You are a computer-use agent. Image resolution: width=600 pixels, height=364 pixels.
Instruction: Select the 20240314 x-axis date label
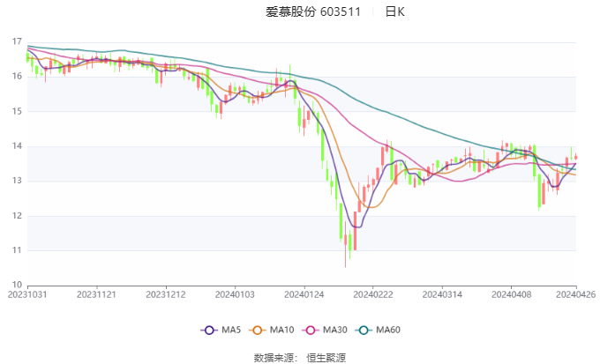tap(439, 294)
